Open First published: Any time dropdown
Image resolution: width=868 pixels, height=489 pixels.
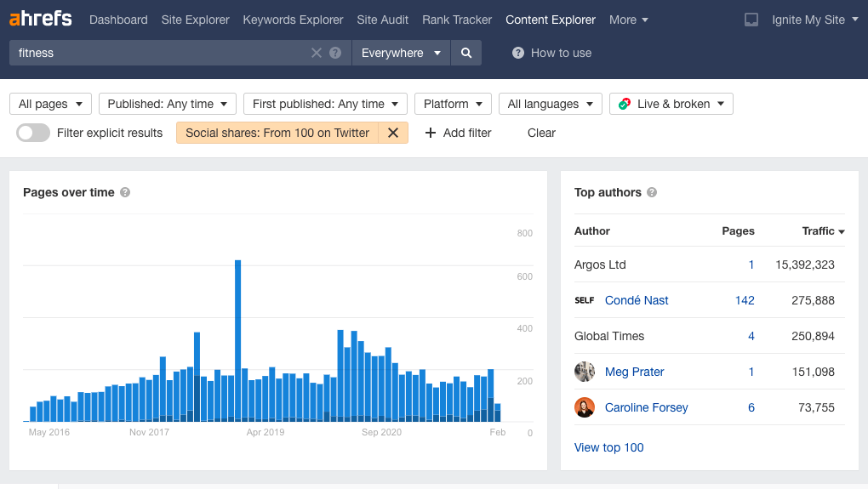(x=325, y=104)
